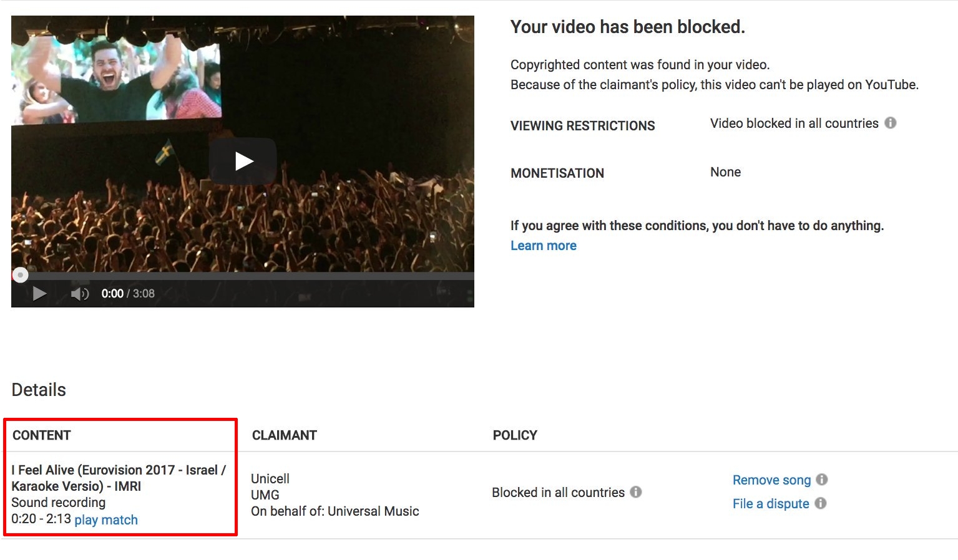
Task: Click the play match link
Action: click(106, 519)
